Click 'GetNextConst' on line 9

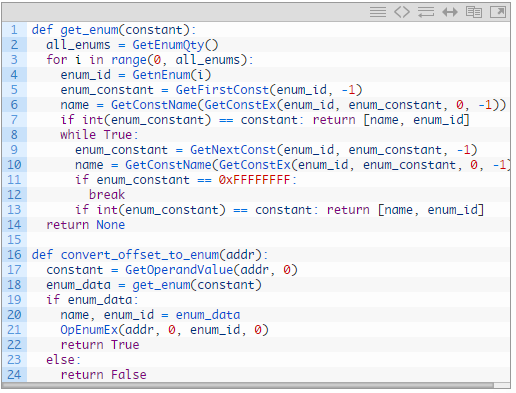233,150
